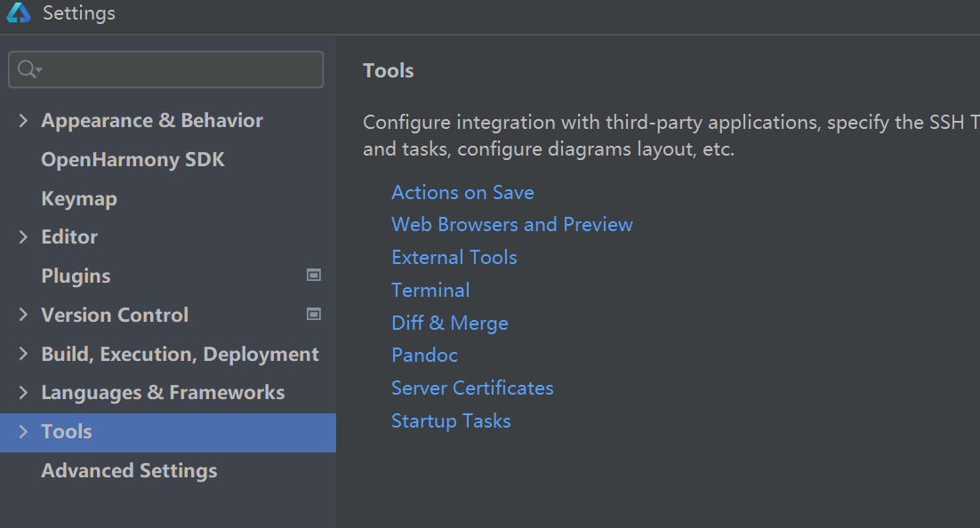The width and height of the screenshot is (980, 528).
Task: Click the project-level icon beside Version Control
Action: tap(314, 314)
